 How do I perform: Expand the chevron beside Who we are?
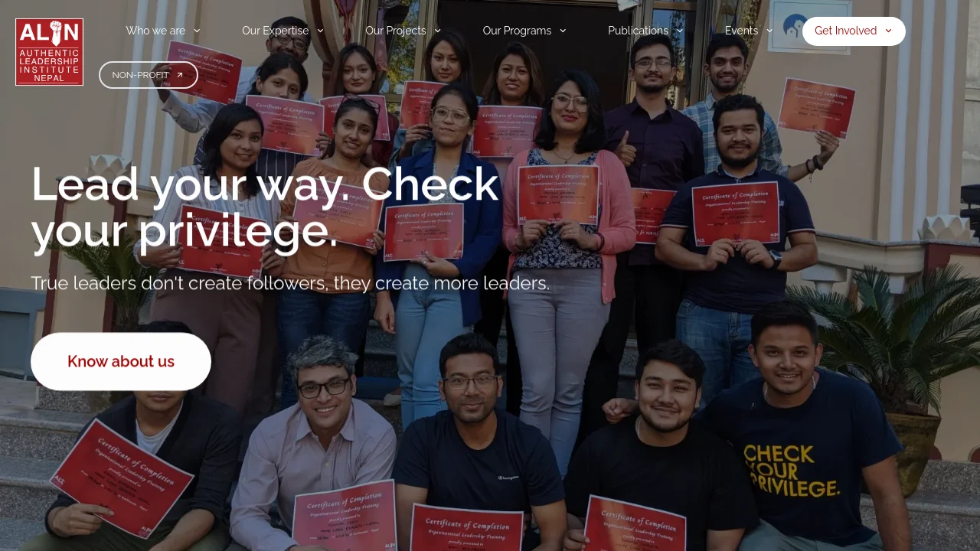pos(197,31)
